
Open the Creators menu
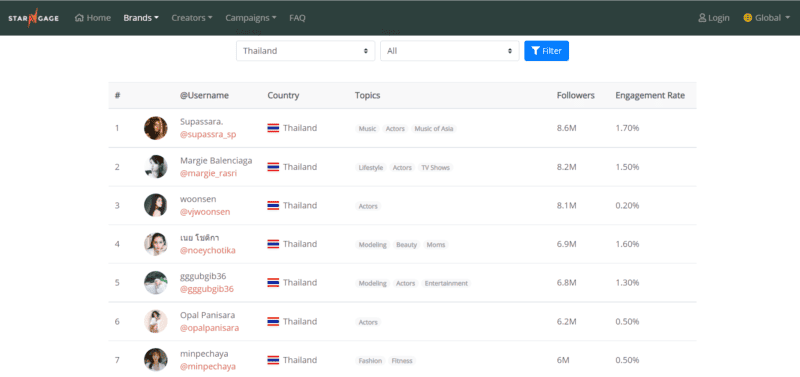192,18
